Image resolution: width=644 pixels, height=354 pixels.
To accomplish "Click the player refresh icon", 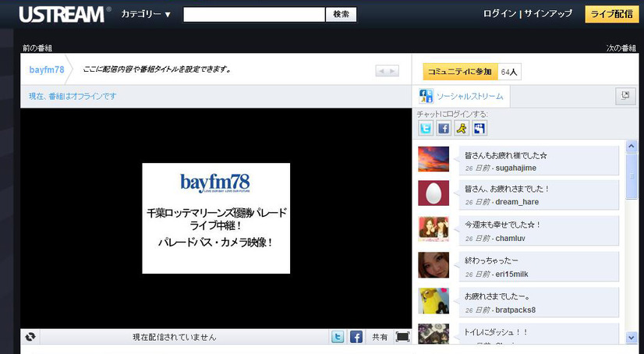I will pyautogui.click(x=30, y=337).
